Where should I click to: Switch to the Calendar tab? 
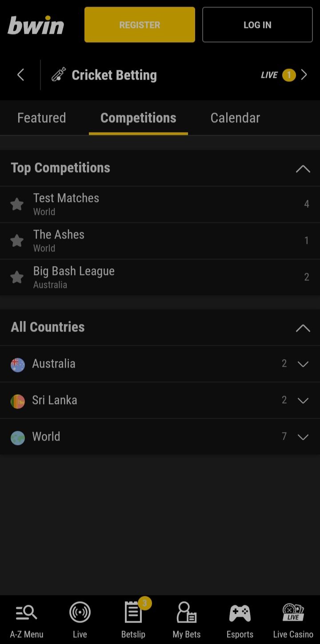235,118
